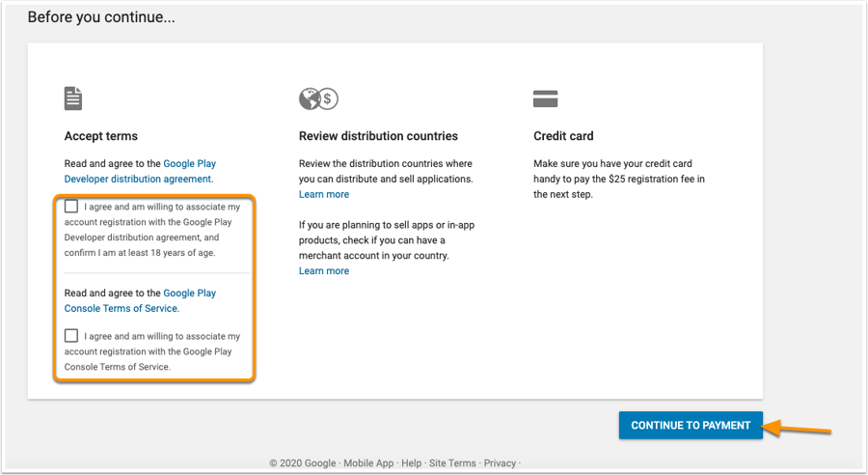Click the Accept terms heading
Viewport: 868px width, 475px height.
tap(101, 136)
